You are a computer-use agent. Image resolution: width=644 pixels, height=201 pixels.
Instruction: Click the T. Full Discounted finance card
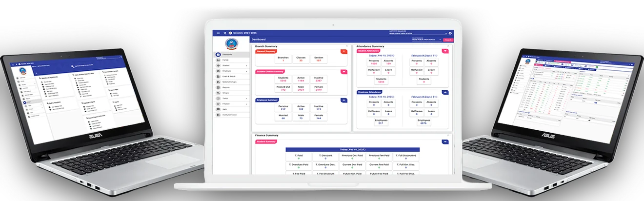406,157
